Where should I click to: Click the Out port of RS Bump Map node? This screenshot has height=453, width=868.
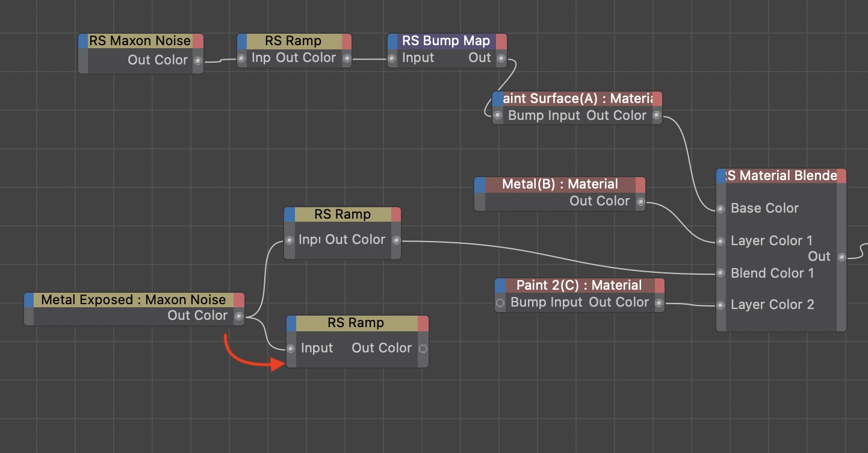click(501, 58)
